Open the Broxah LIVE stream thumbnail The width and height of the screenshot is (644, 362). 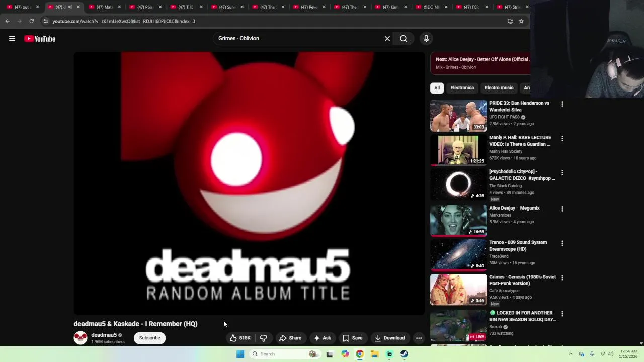pyautogui.click(x=458, y=325)
